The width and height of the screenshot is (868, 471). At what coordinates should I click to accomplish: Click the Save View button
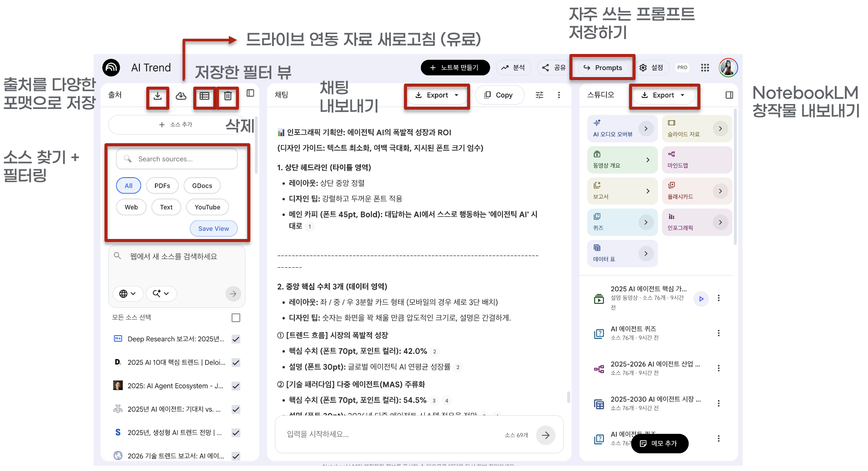tap(214, 229)
